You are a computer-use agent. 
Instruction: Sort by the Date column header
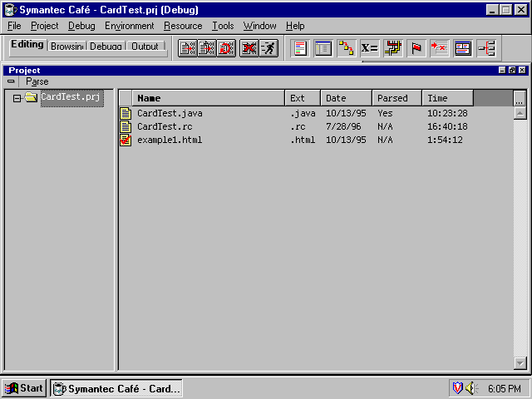pyautogui.click(x=346, y=98)
